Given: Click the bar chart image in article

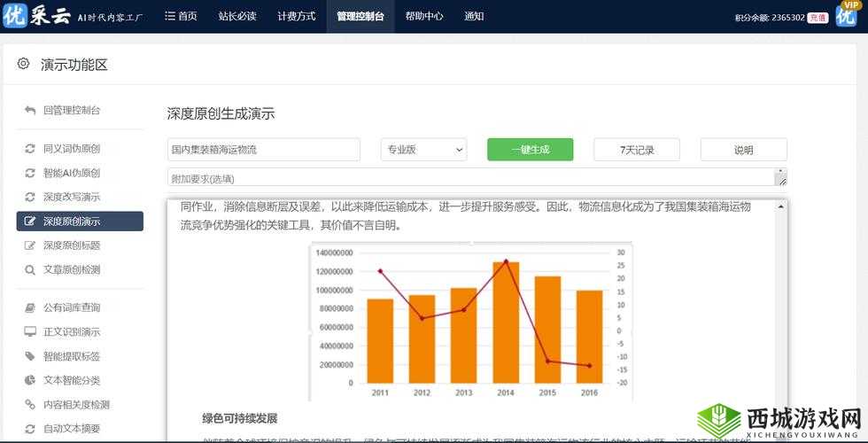Looking at the screenshot, I should (x=471, y=322).
